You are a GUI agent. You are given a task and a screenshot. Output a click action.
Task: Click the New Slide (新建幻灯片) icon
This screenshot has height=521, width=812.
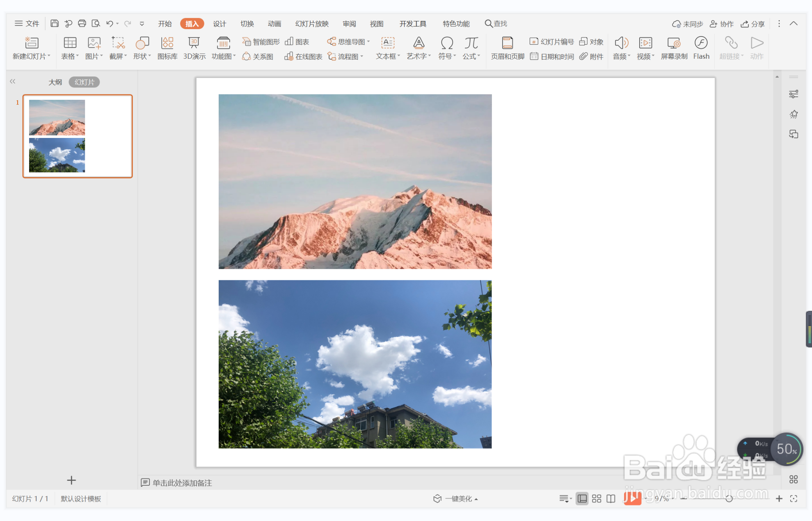click(x=31, y=43)
